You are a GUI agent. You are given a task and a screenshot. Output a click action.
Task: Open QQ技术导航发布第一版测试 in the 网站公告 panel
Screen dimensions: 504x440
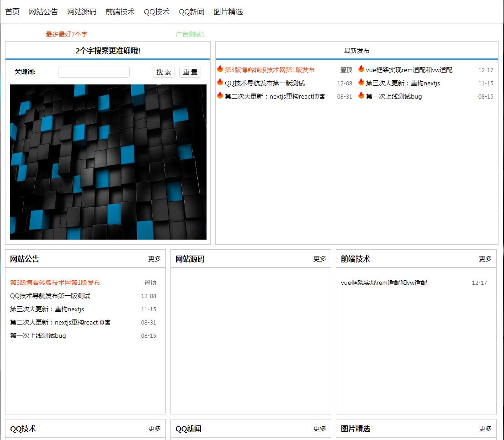(x=50, y=296)
